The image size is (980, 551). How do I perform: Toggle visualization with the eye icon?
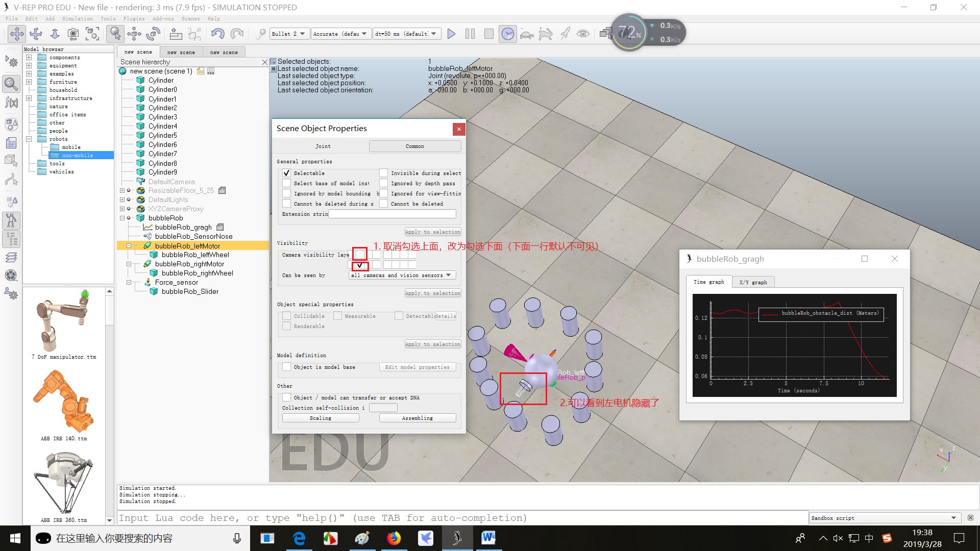(x=583, y=34)
